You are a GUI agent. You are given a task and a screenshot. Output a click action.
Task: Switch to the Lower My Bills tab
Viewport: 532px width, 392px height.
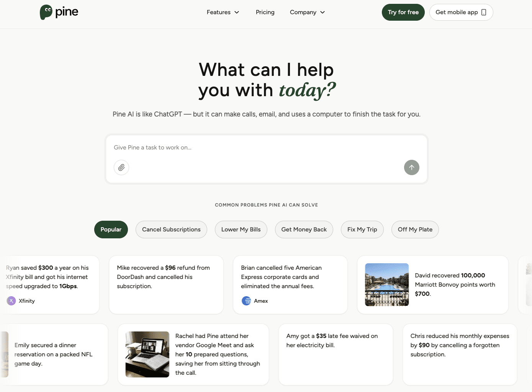coord(241,230)
